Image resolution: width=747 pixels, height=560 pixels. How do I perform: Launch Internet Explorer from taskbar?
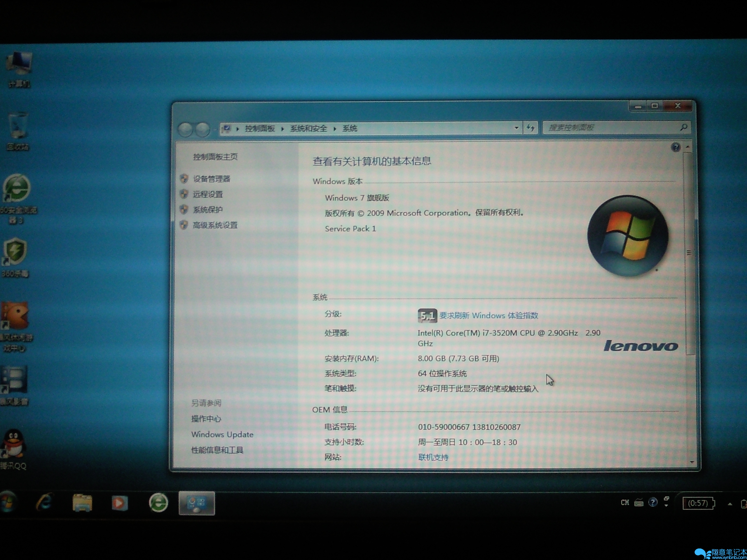click(x=44, y=502)
